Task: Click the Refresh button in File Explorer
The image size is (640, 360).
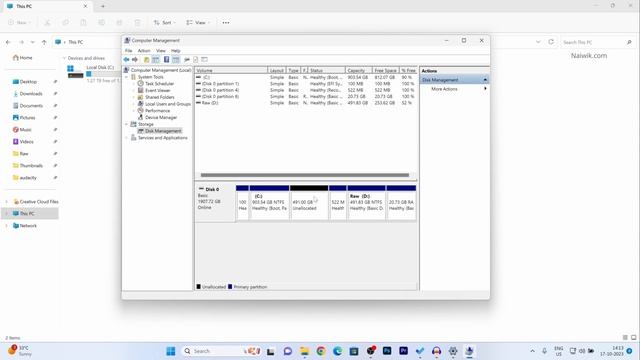Action: pos(551,42)
